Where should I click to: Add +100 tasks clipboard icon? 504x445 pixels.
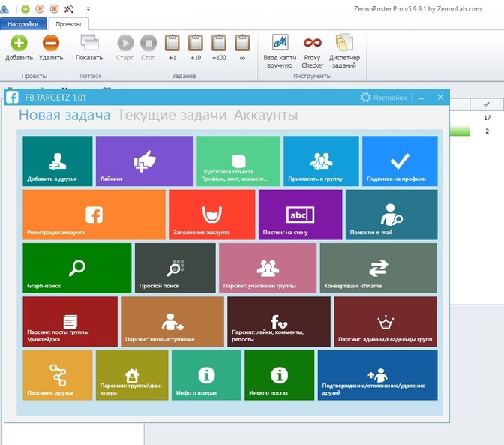click(219, 47)
